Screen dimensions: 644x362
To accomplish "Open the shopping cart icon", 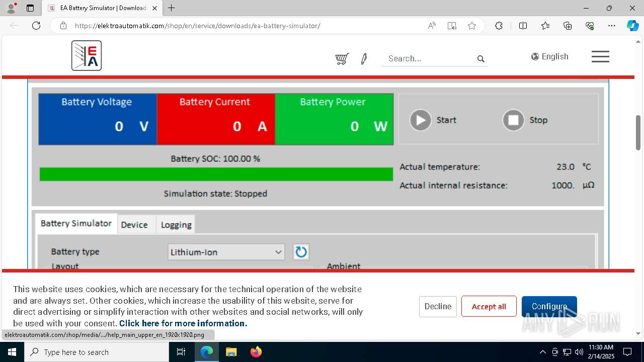I will (x=342, y=59).
